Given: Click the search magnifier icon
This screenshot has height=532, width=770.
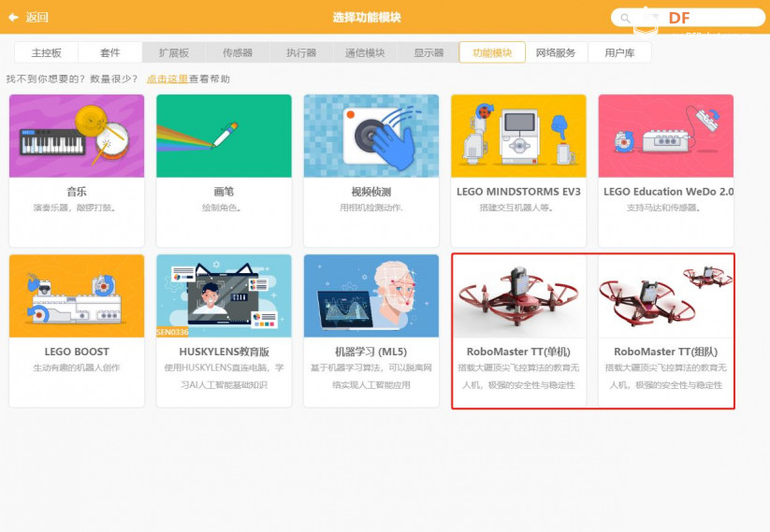Looking at the screenshot, I should (625, 18).
